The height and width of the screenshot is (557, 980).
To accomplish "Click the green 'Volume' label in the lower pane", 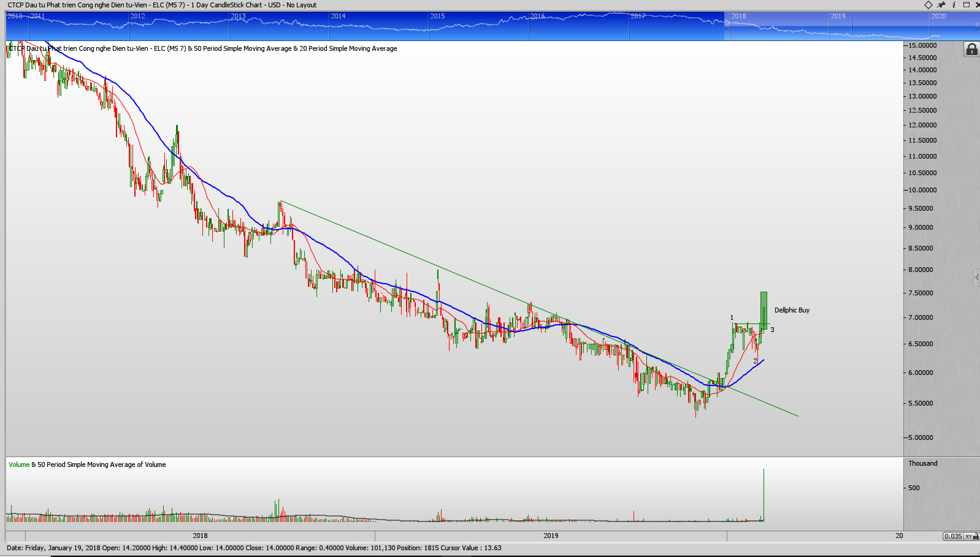I will click(x=19, y=464).
